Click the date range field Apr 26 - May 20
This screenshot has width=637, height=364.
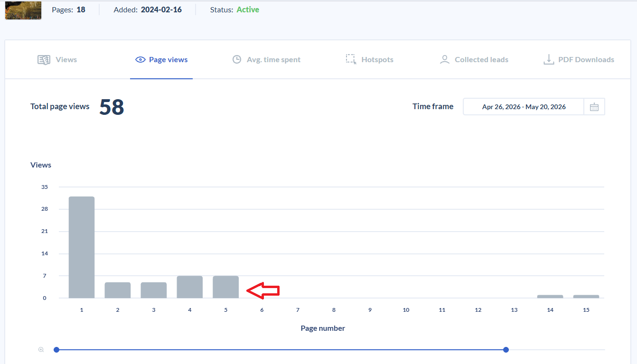tap(524, 107)
